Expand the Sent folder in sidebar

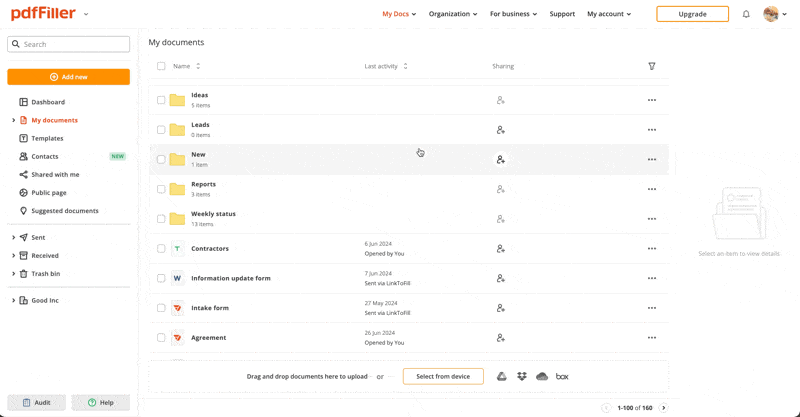coord(13,238)
